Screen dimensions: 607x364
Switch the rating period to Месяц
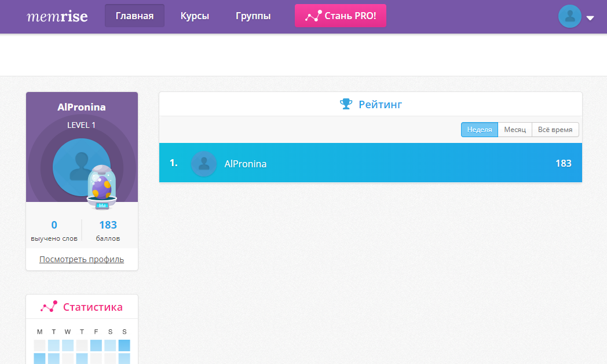coord(515,130)
